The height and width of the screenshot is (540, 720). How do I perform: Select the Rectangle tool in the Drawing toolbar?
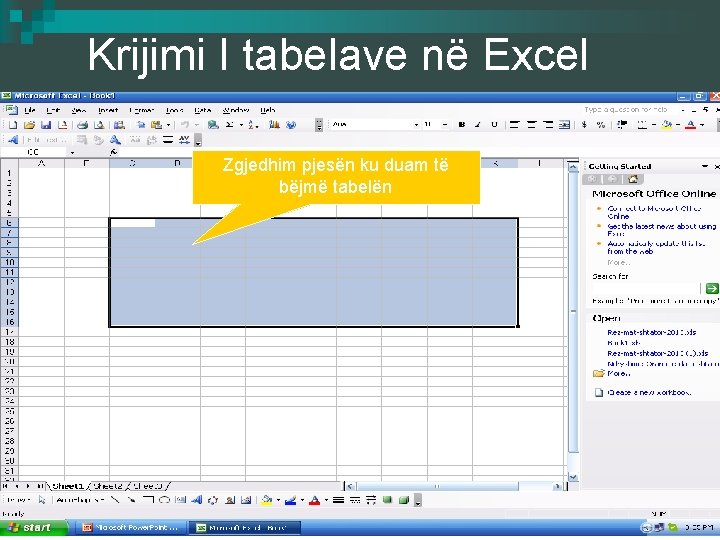click(148, 500)
